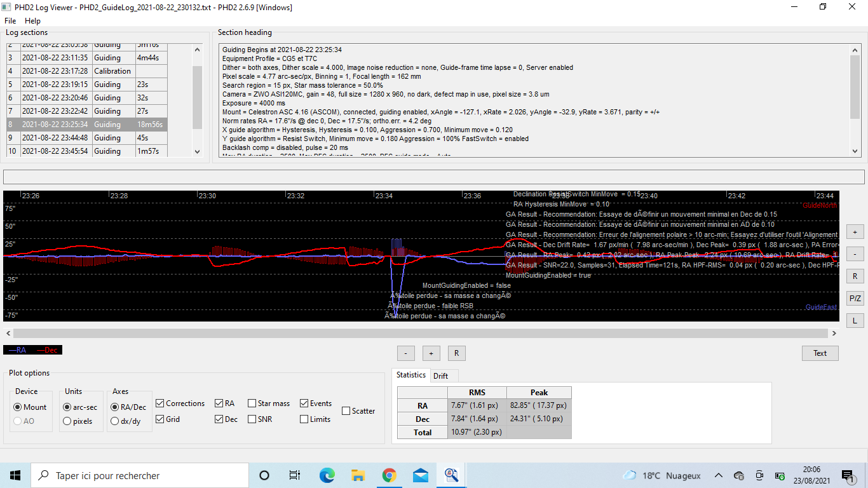
Task: Click the graph scrollbar left arrow
Action: tap(8, 333)
